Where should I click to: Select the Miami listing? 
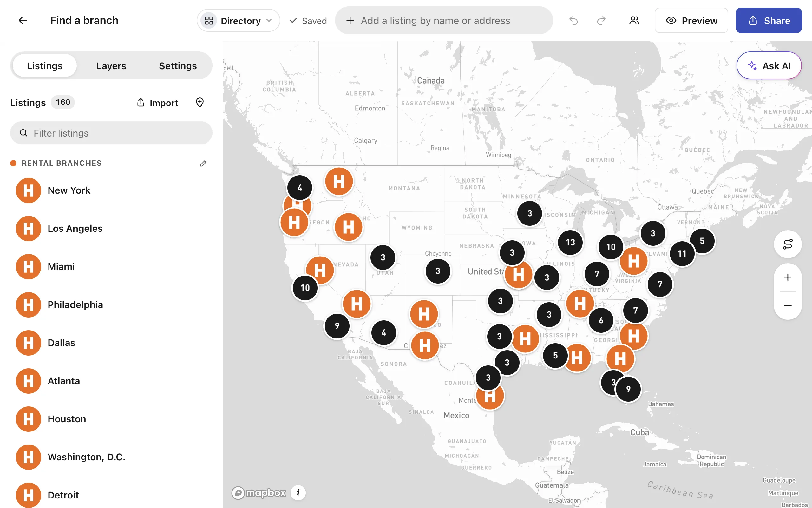(x=111, y=266)
